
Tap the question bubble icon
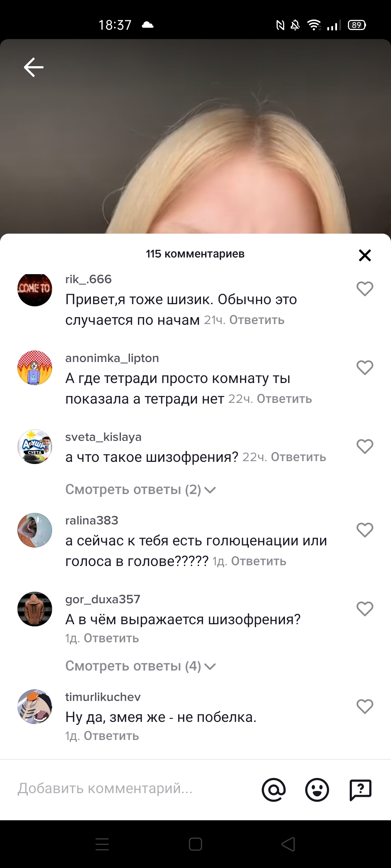(x=361, y=790)
